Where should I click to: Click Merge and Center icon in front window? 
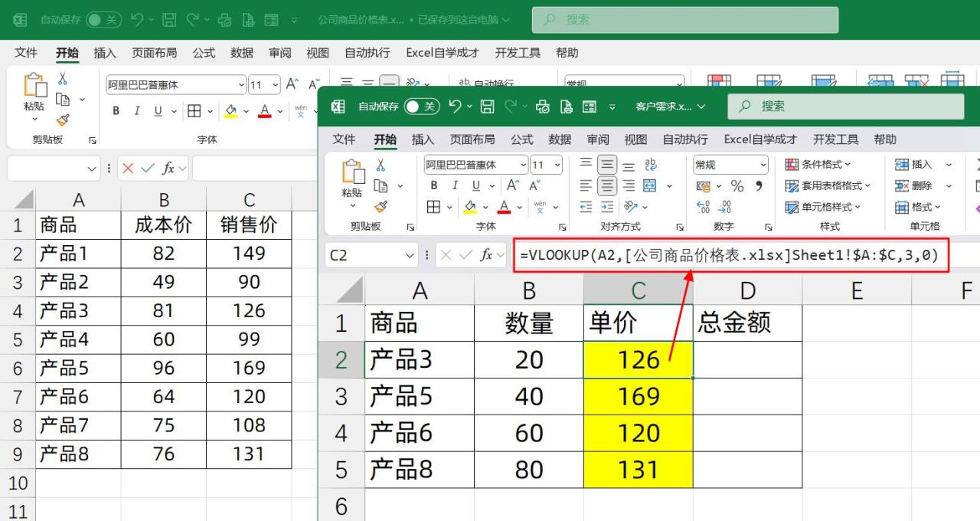click(650, 185)
